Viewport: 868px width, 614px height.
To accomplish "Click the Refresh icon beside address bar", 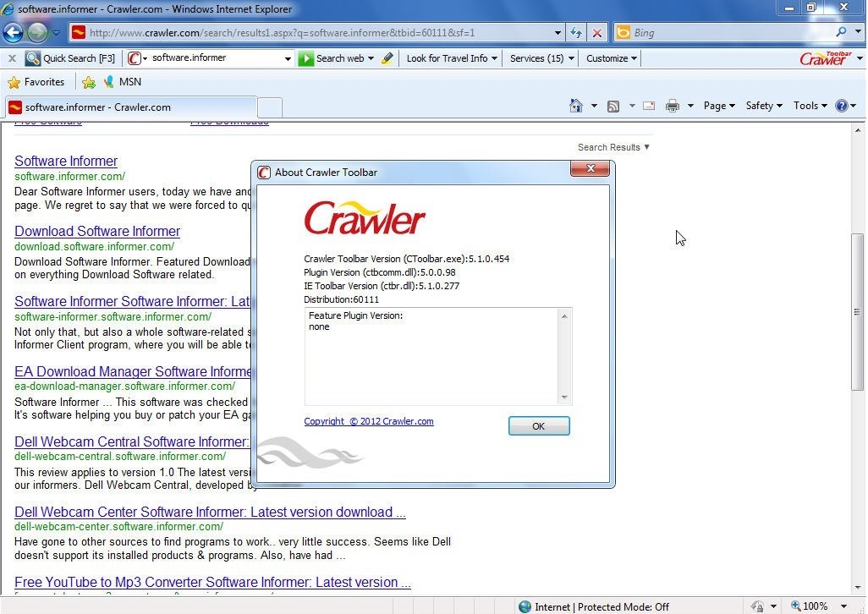I will 576,33.
